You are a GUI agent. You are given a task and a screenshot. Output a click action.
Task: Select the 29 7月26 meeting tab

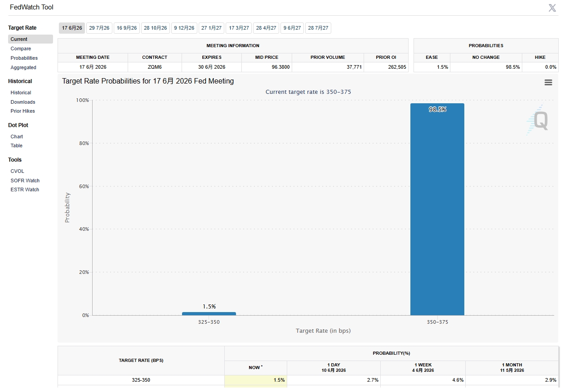point(99,28)
